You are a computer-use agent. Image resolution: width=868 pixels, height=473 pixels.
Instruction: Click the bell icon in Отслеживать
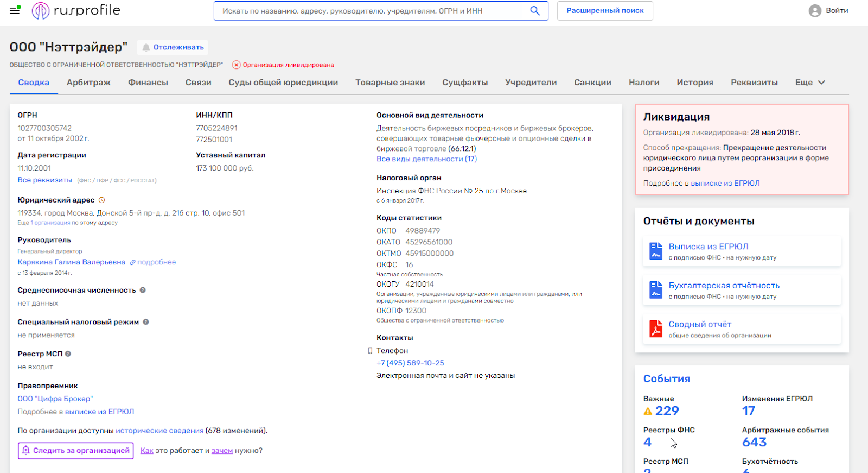(146, 47)
